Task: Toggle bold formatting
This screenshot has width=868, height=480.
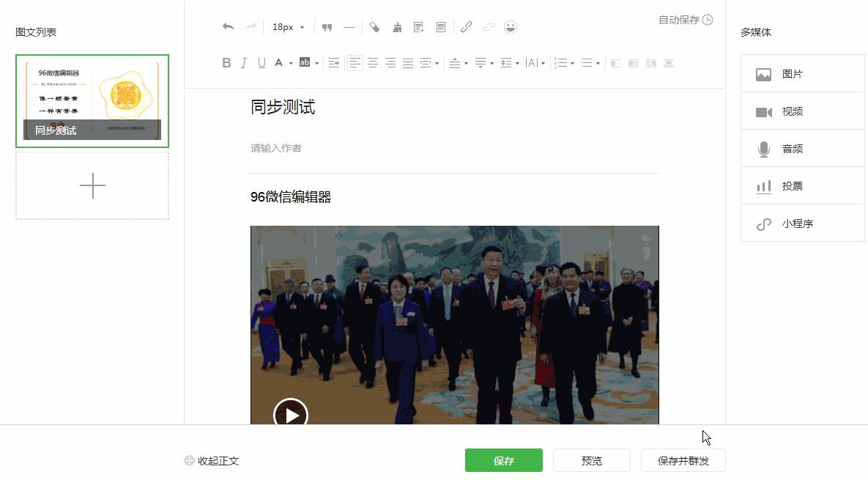Action: (x=226, y=63)
